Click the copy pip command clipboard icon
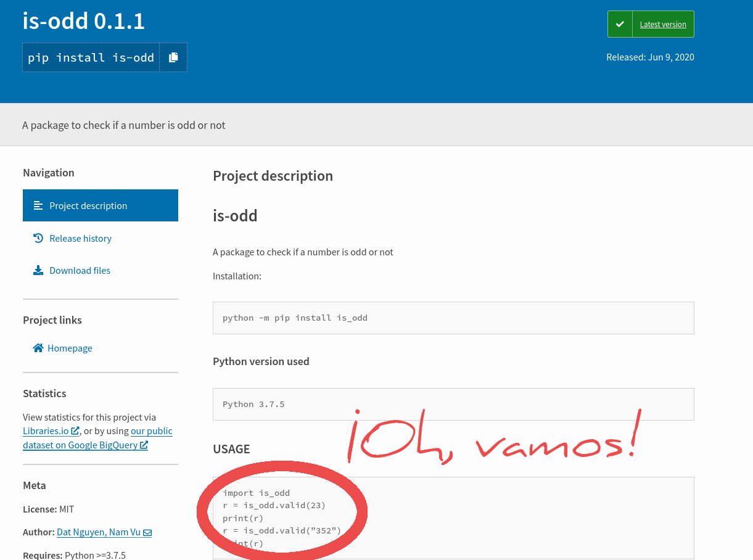The height and width of the screenshot is (560, 753). click(x=173, y=57)
